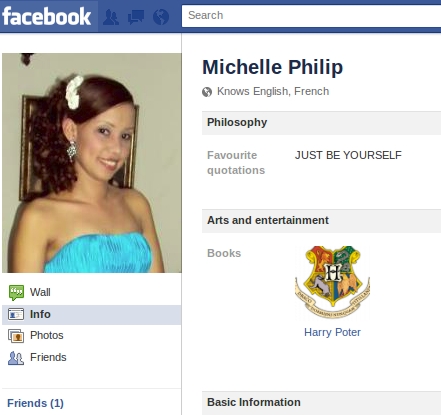Click the globe icon beside Knows English
The width and height of the screenshot is (441, 415).
207,92
